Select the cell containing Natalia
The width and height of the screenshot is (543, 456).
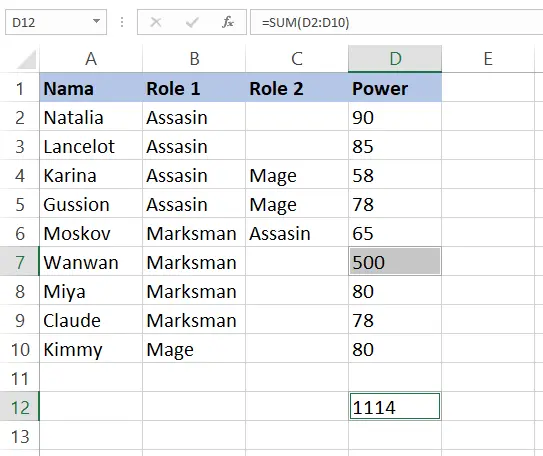91,117
